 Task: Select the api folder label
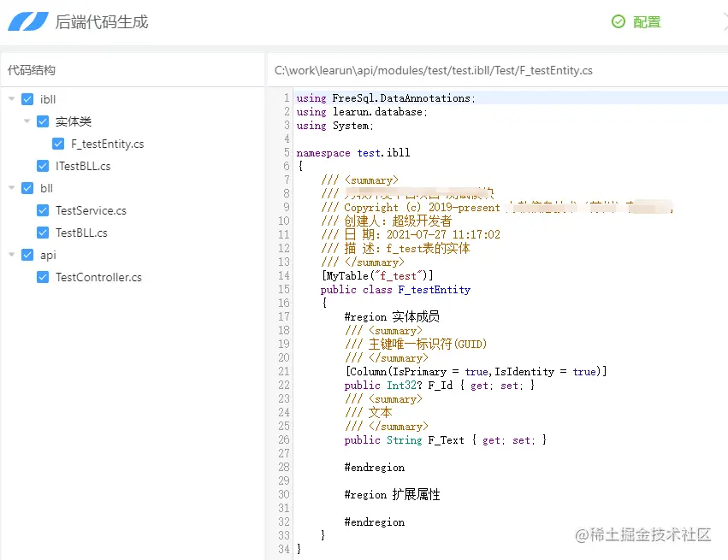point(48,255)
